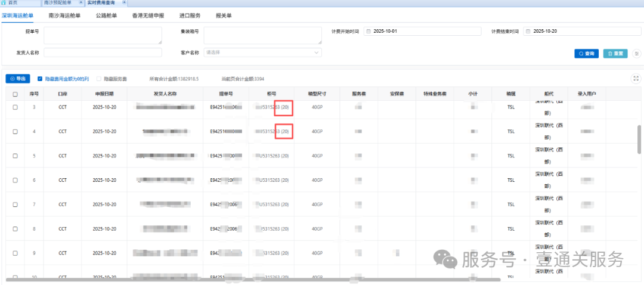644x285 pixels.
Task: Click the filter settings icon beside 重置
Action: pyautogui.click(x=636, y=54)
